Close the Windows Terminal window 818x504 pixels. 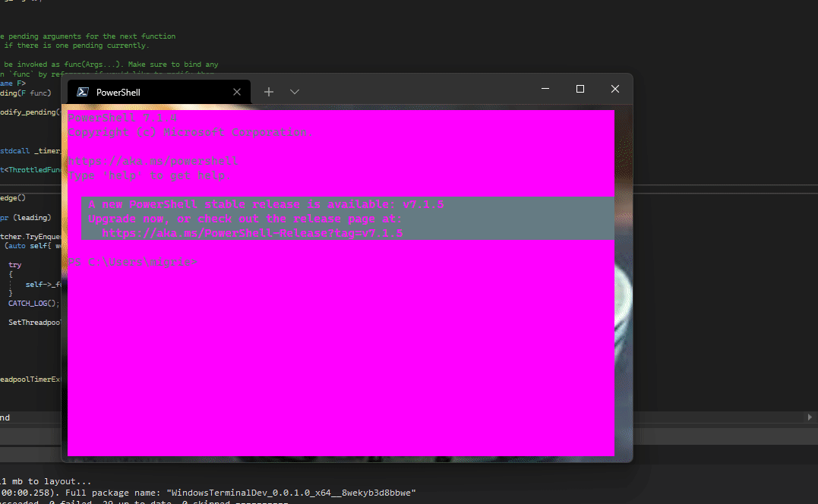615,89
